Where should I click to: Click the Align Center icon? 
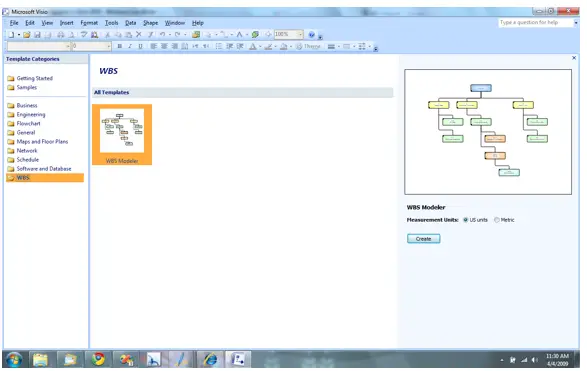[x=164, y=46]
